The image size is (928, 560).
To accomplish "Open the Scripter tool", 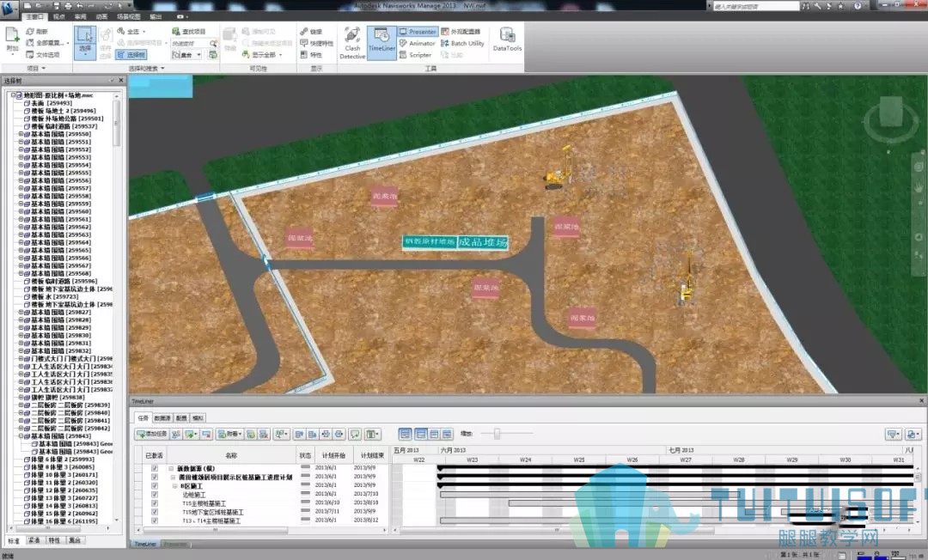I will 416,55.
